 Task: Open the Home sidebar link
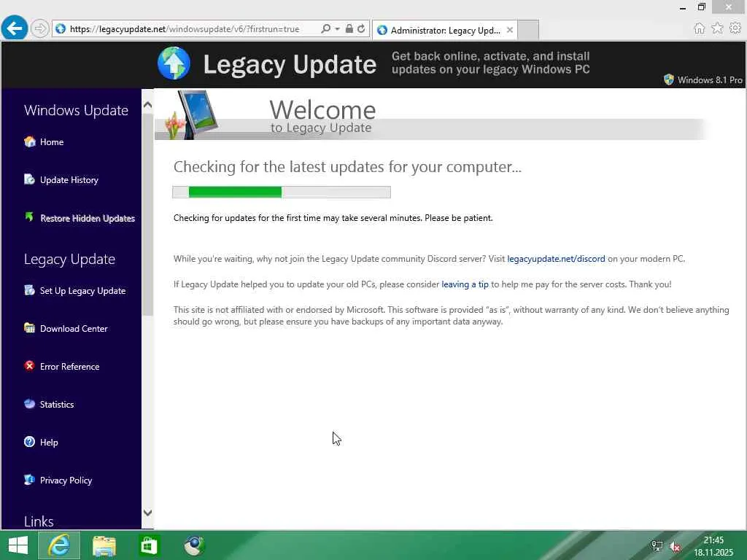52,142
